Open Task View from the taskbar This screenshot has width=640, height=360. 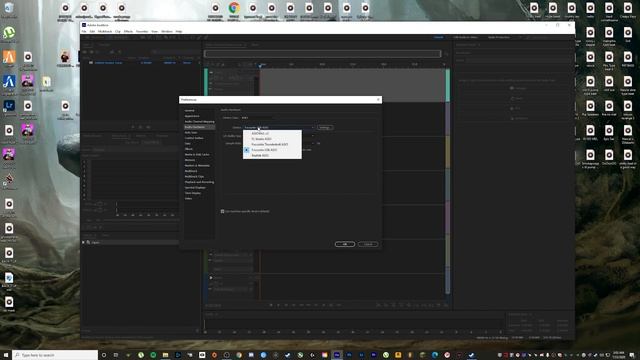(x=116, y=355)
